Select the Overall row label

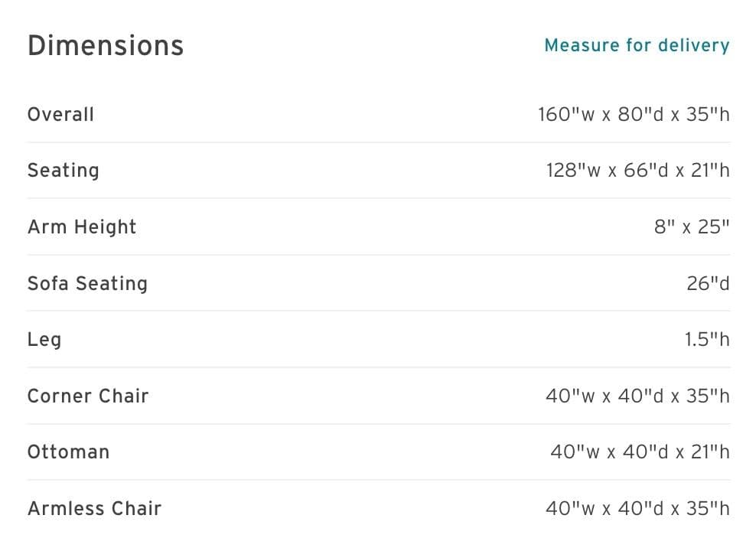coord(60,115)
